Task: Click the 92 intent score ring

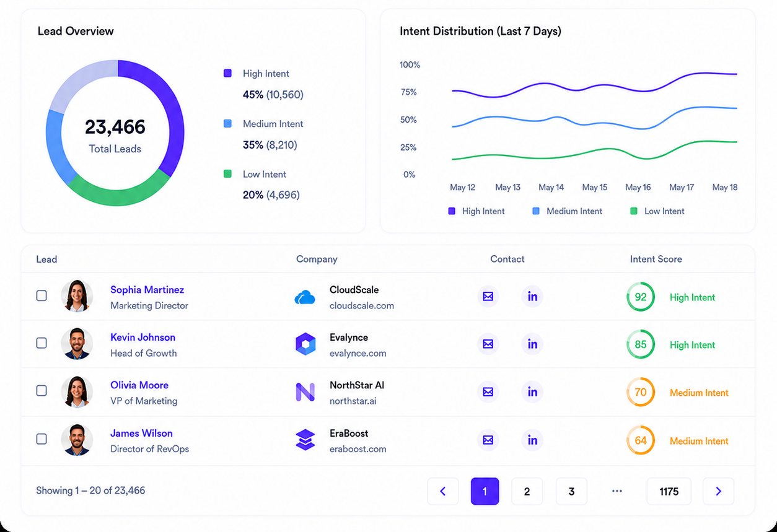Action: tap(641, 297)
